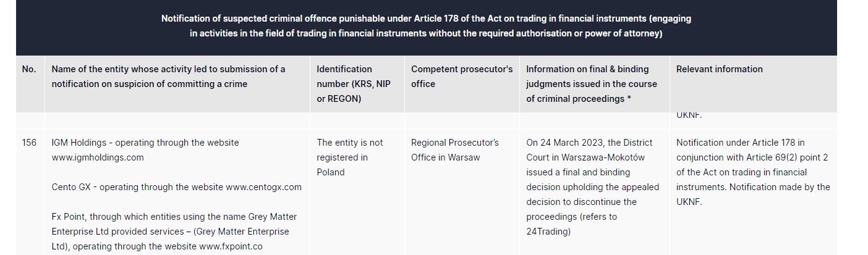Image resolution: width=868 pixels, height=255 pixels.
Task: Click row number 156
Action: pos(29,143)
